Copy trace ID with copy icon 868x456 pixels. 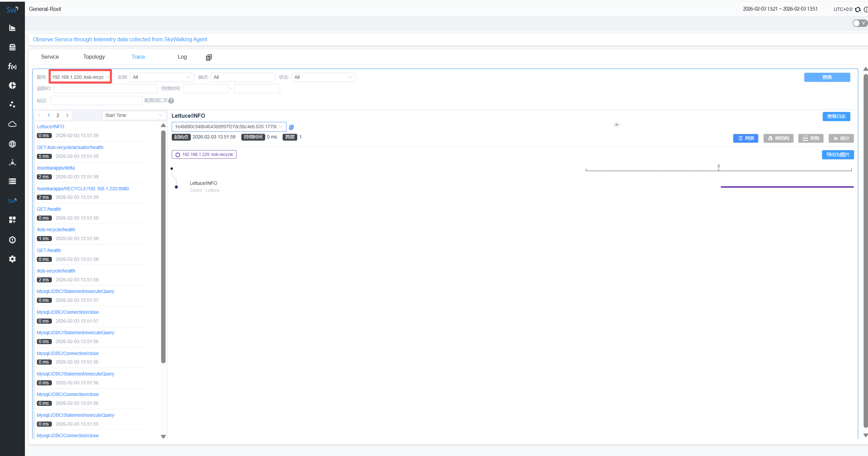pyautogui.click(x=291, y=127)
